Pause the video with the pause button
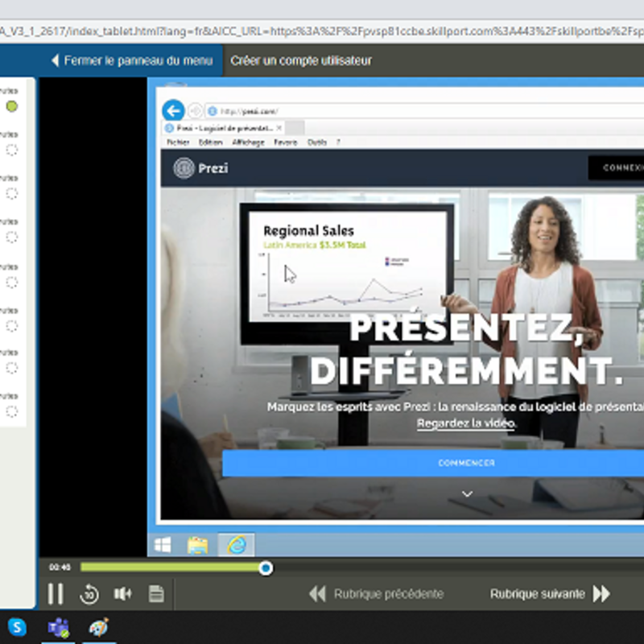 56,593
